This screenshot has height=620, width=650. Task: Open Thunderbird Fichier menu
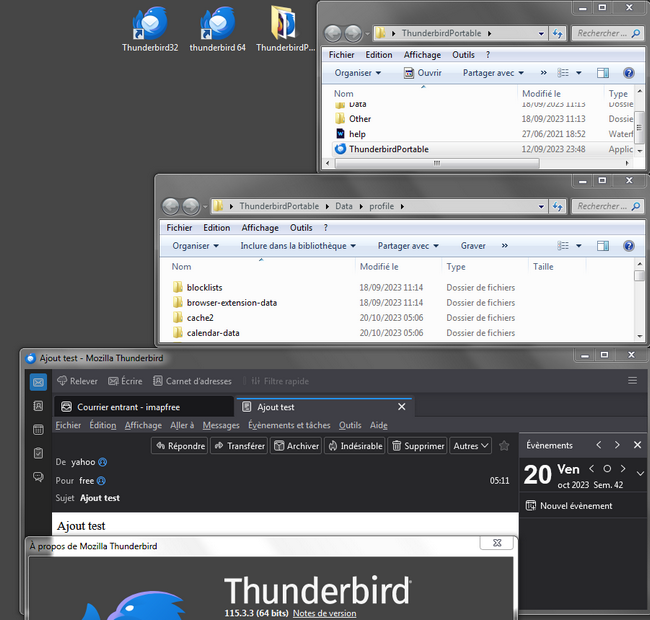(x=68, y=425)
